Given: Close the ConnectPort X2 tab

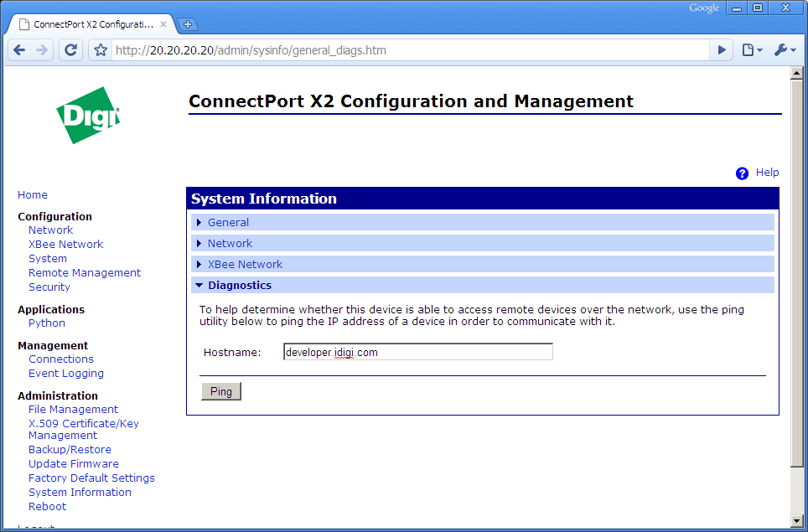Looking at the screenshot, I should 163,24.
